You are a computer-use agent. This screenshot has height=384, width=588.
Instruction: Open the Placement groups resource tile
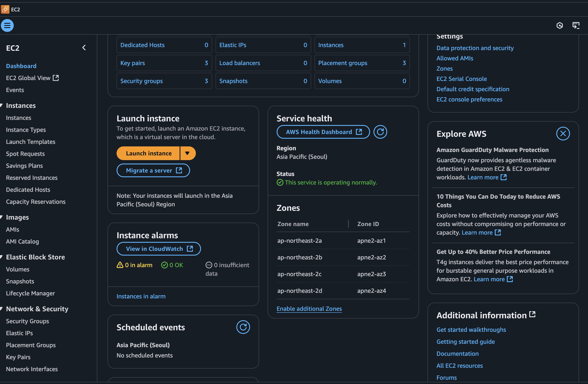(x=362, y=63)
